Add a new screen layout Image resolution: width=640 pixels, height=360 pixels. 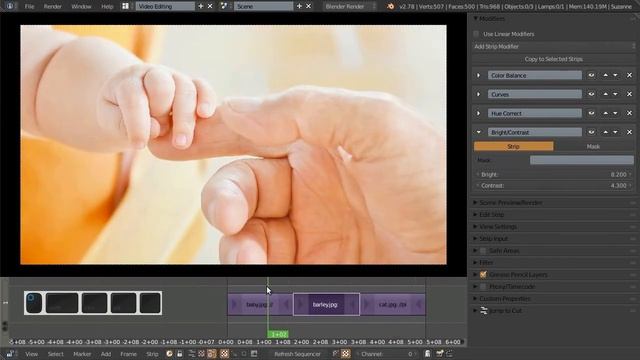point(201,6)
